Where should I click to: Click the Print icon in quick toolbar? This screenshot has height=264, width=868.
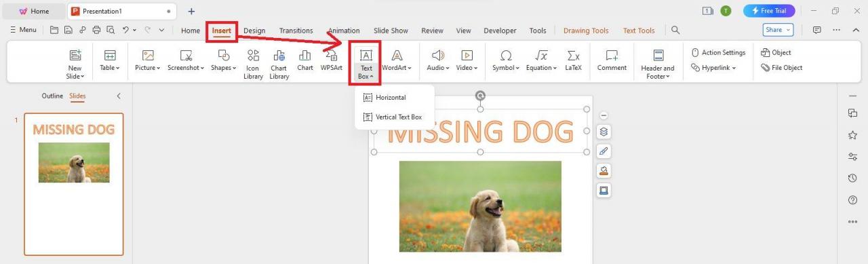96,30
